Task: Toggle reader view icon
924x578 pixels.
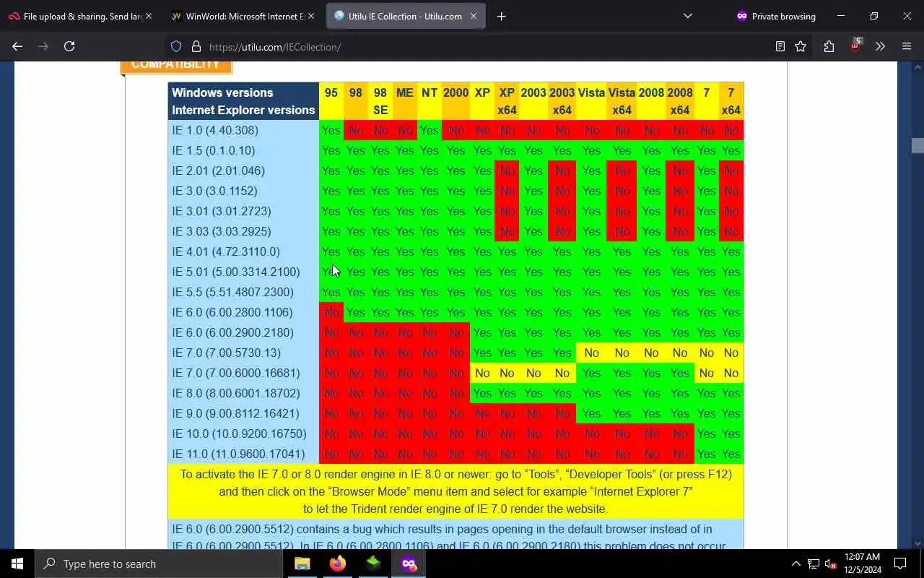Action: [x=780, y=46]
